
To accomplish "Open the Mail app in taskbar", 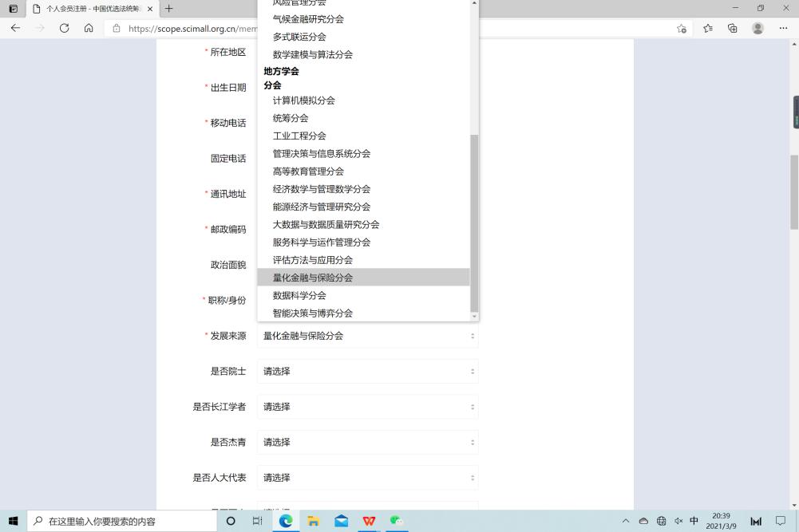I will point(342,521).
